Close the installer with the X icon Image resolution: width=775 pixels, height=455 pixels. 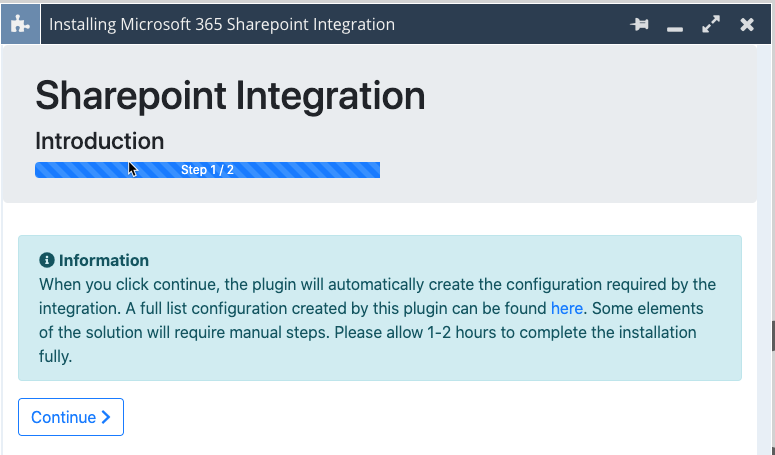pos(747,24)
